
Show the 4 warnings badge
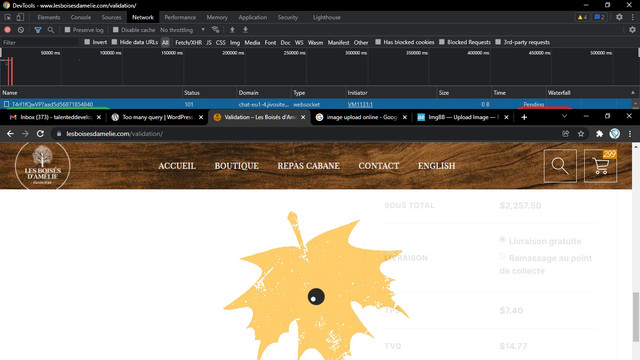click(x=582, y=17)
